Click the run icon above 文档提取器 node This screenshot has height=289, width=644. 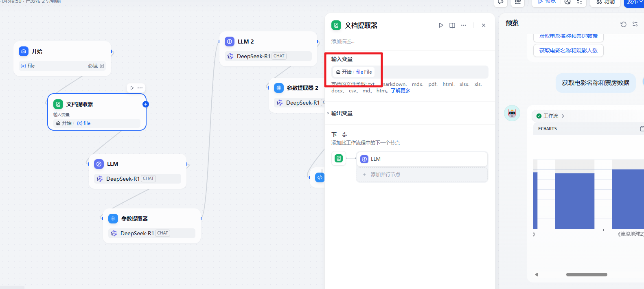[132, 88]
